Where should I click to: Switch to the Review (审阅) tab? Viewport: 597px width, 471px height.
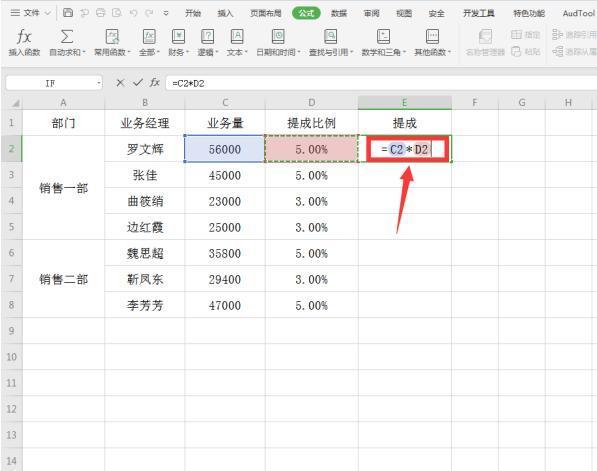[x=371, y=13]
